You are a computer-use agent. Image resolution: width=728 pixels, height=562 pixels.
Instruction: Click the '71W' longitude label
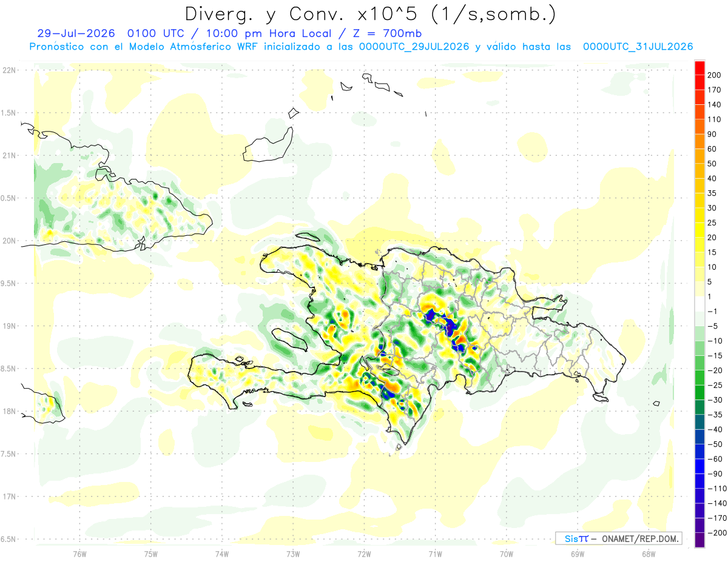(435, 554)
